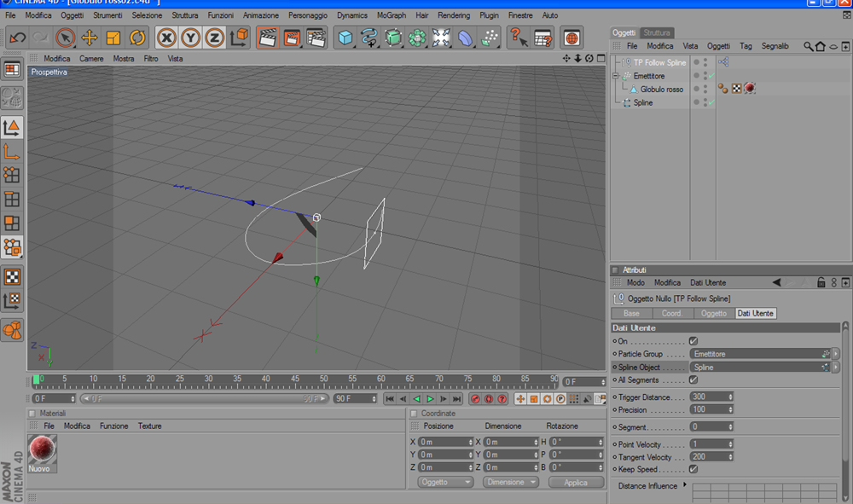The height and width of the screenshot is (504, 853).
Task: Click frame 45 on the timeline
Action: 295,380
